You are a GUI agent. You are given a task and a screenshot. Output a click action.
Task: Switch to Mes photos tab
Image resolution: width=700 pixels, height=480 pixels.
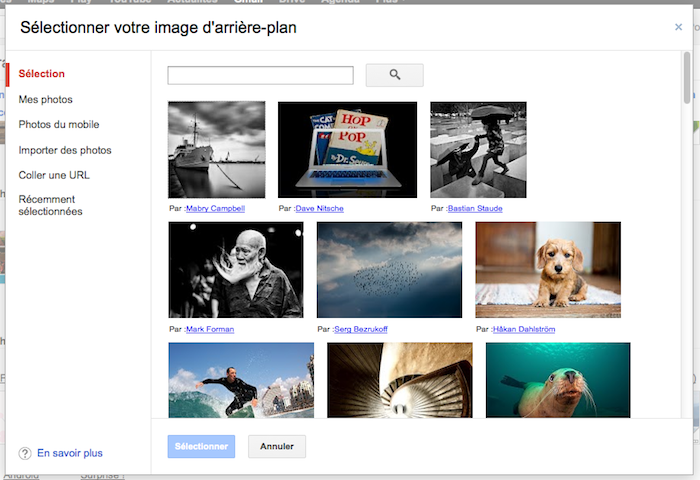tap(46, 100)
